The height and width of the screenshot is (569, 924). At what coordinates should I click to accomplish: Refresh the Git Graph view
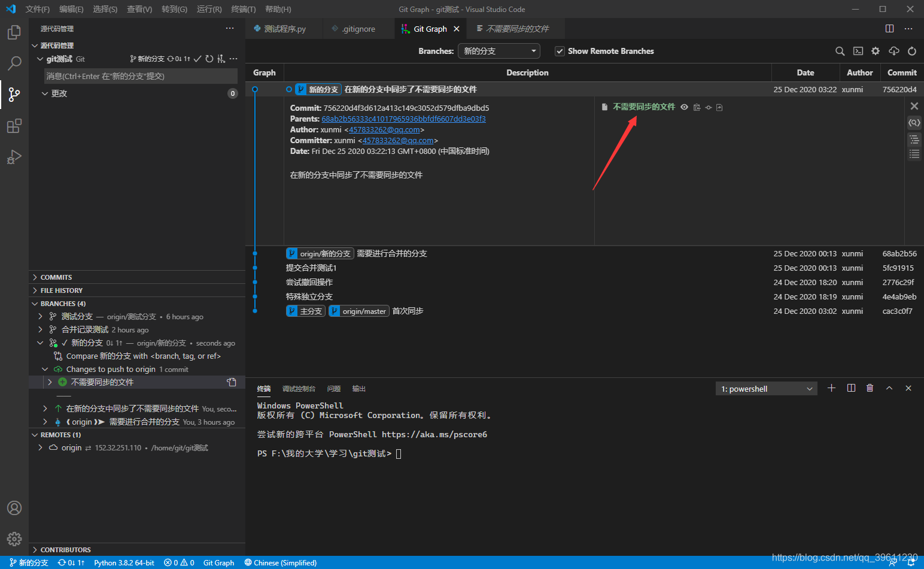[x=911, y=51]
